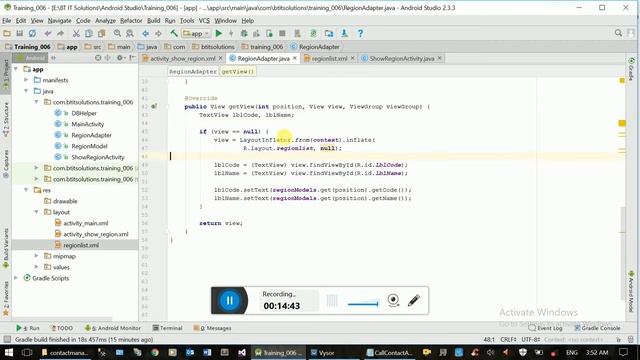This screenshot has width=640, height=360.
Task: Click the Stop square toolbar icon
Action: 282,33
